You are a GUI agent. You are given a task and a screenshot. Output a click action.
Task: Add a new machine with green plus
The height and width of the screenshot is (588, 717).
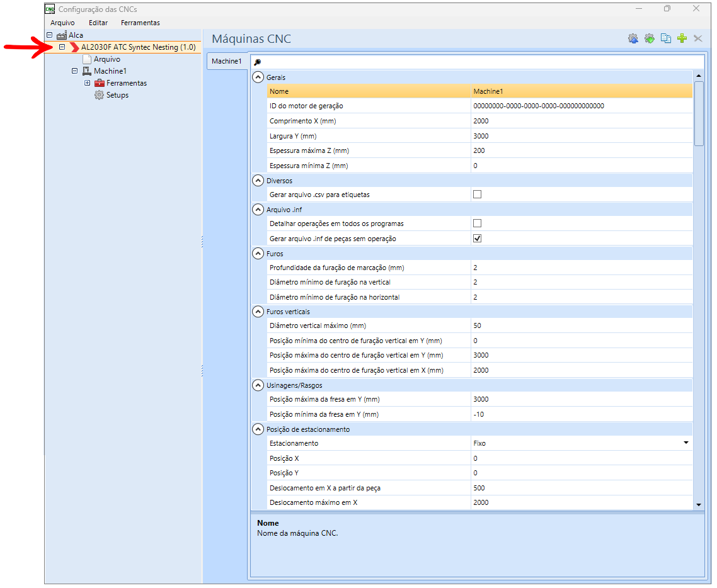682,38
